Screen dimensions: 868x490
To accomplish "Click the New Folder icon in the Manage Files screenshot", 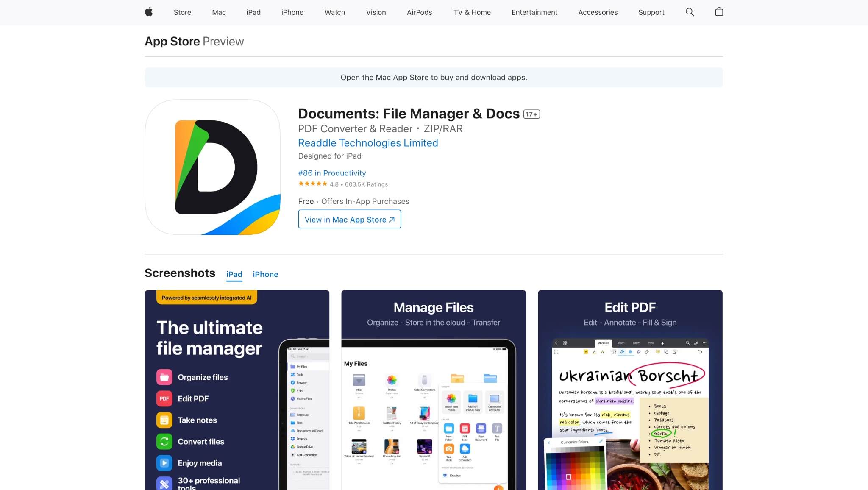I will 449,429.
